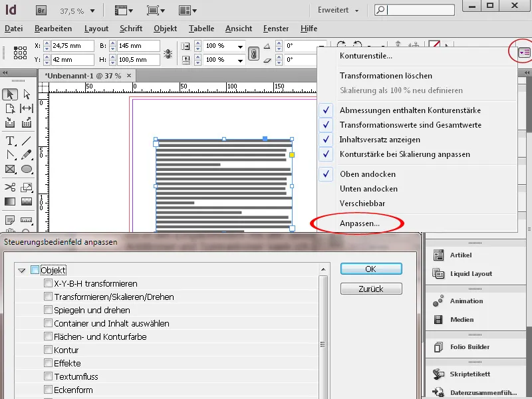Open vertical scale percentage dropdown arrow
Viewport: 532px width, 399px height.
coord(240,61)
